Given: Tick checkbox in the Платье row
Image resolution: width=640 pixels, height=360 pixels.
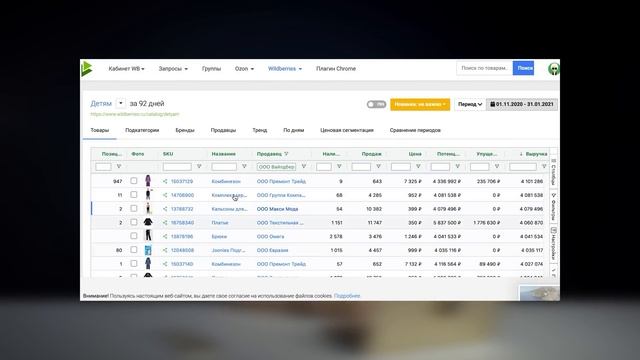Looking at the screenshot, I should pyautogui.click(x=134, y=222).
